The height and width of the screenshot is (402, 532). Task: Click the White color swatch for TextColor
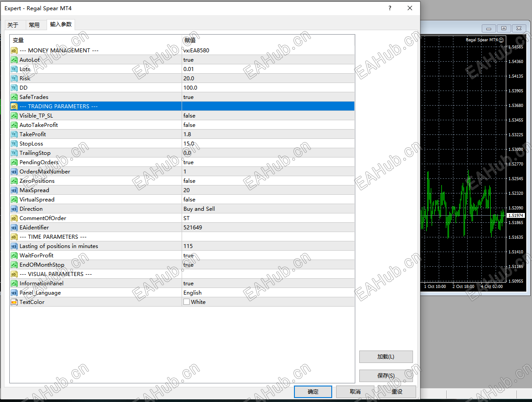tap(186, 302)
